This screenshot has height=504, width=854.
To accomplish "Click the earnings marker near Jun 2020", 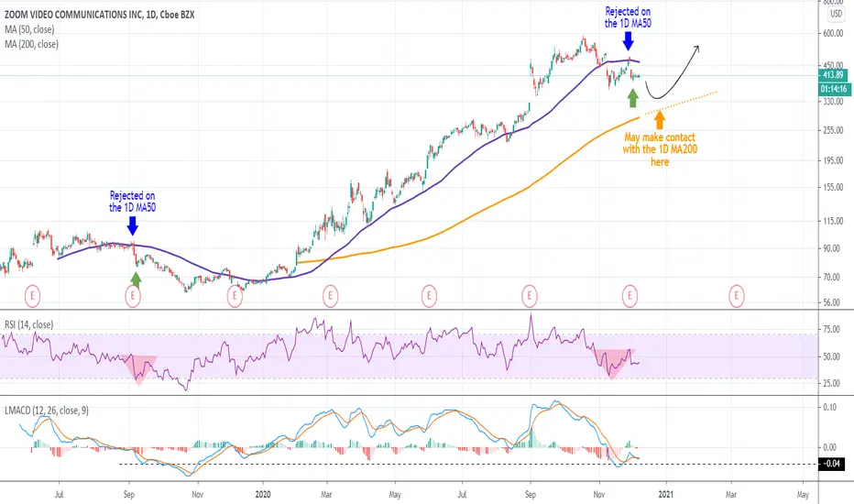I will point(429,296).
